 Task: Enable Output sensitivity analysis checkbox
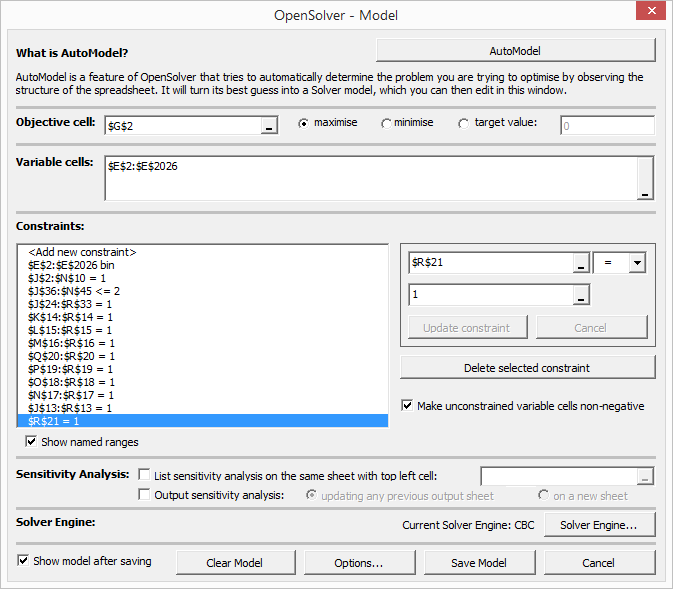(144, 495)
